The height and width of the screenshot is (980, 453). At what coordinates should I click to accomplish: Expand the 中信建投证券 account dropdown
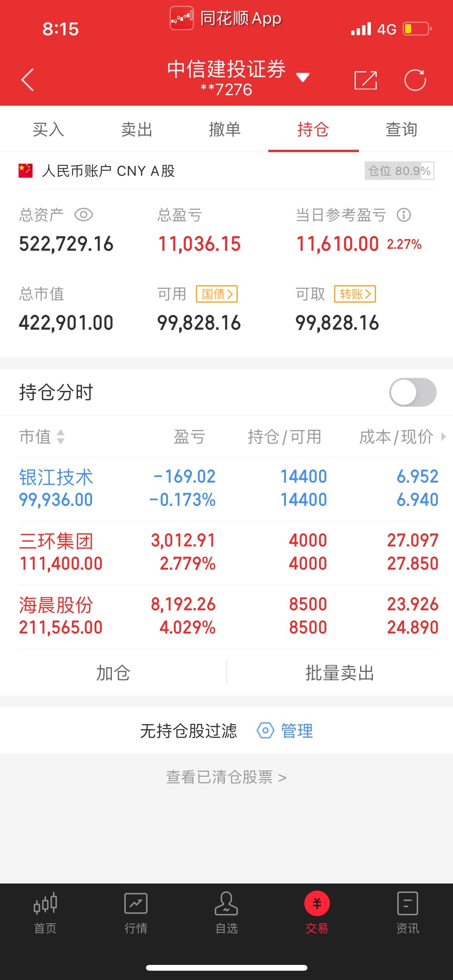coord(302,77)
